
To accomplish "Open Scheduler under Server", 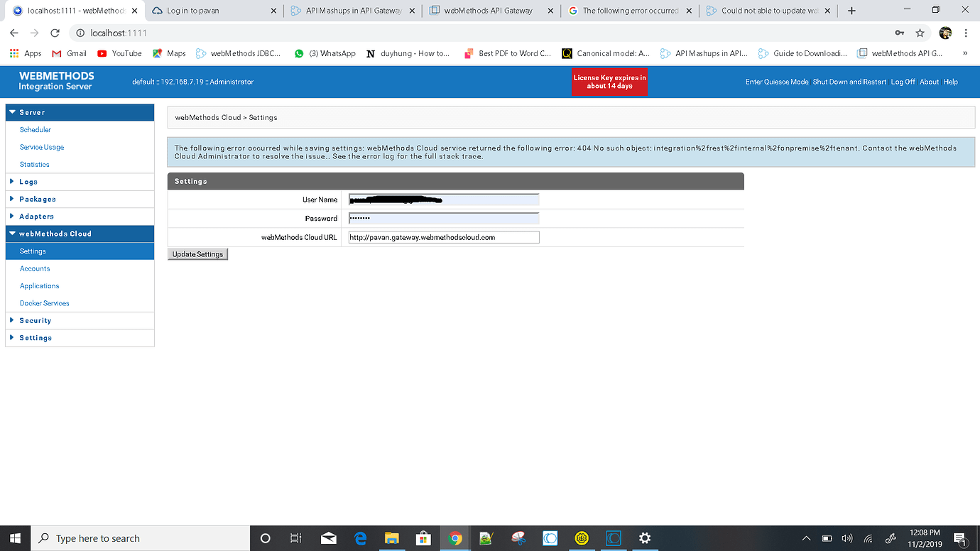I will click(36, 130).
